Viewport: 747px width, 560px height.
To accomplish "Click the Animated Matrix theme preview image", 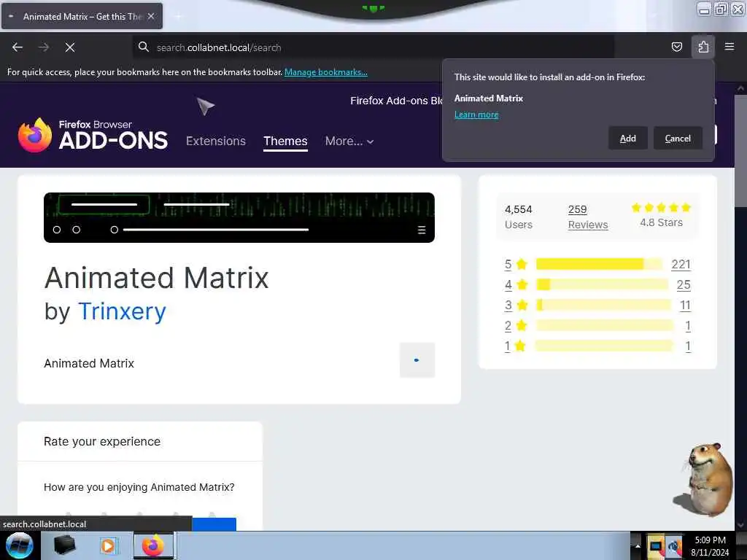I will [x=239, y=217].
